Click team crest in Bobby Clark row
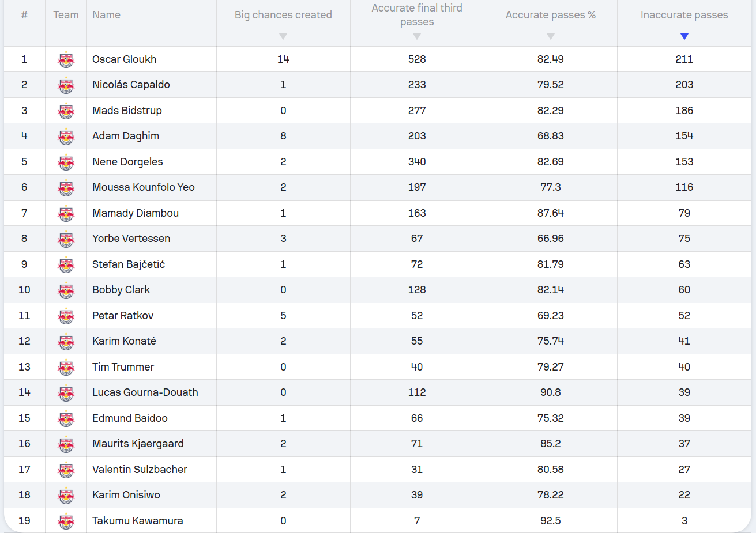Image resolution: width=756 pixels, height=533 pixels. point(66,290)
